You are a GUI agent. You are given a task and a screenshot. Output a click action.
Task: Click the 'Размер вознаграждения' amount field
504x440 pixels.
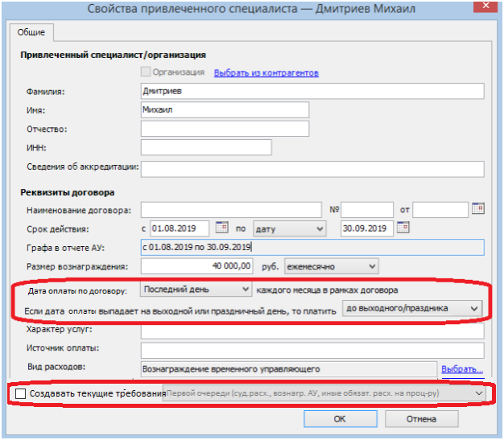(198, 266)
